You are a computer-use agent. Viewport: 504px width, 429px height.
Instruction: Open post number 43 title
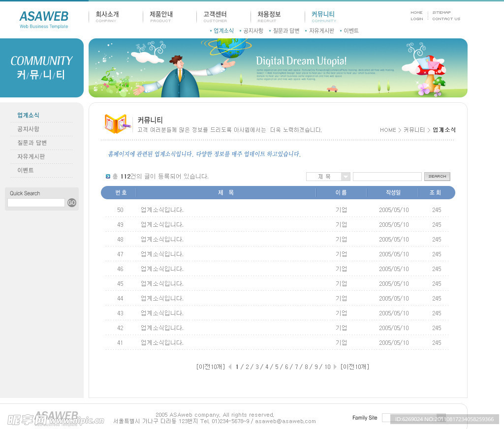(162, 313)
